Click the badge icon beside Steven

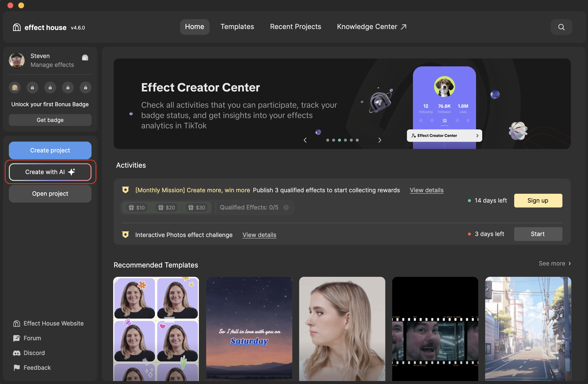coord(85,58)
